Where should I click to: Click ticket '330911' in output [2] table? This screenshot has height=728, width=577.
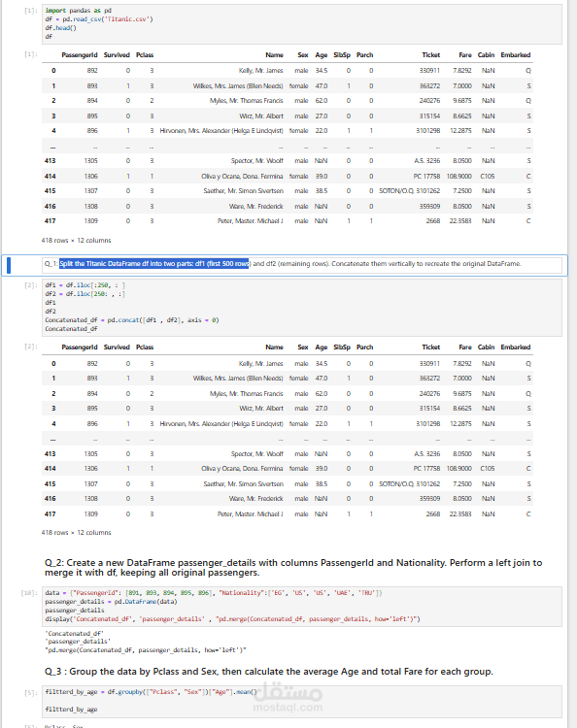(x=429, y=364)
